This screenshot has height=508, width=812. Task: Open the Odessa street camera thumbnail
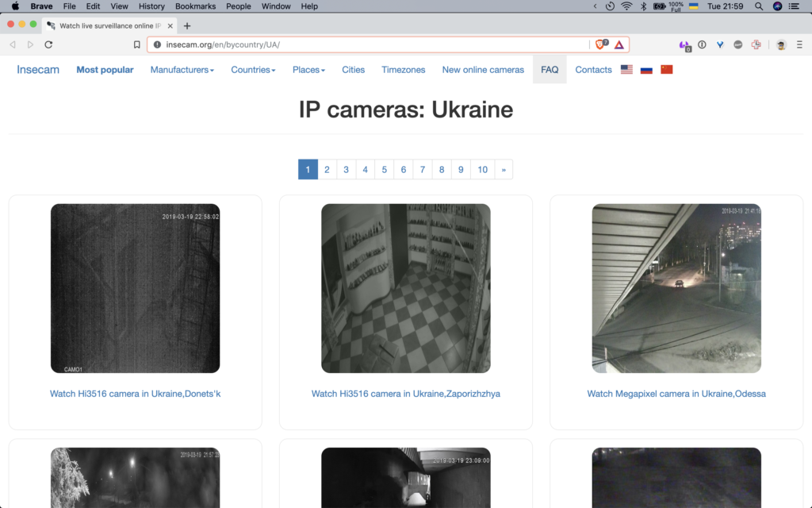[x=676, y=288]
